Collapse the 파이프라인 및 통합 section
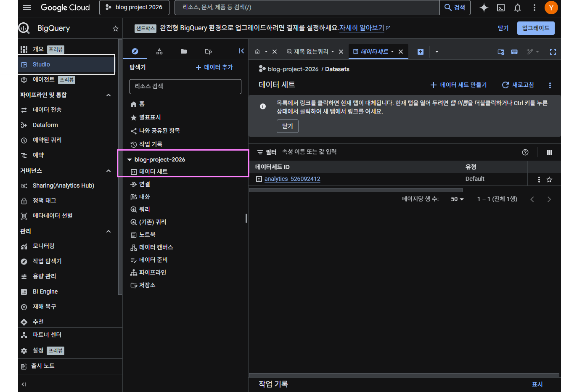This screenshot has height=392, width=561. [x=108, y=95]
